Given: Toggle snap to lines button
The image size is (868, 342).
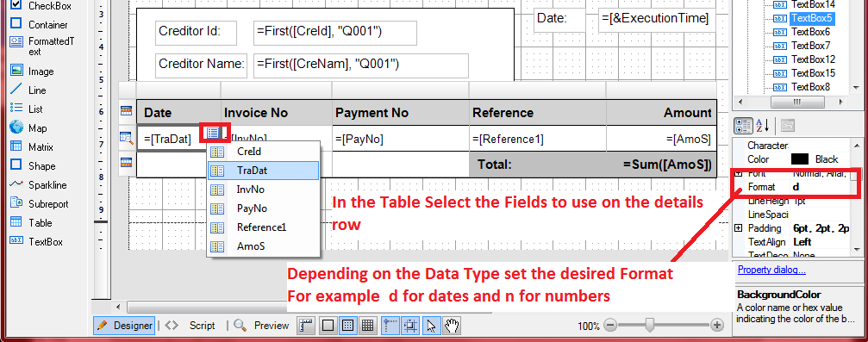Looking at the screenshot, I should [390, 326].
